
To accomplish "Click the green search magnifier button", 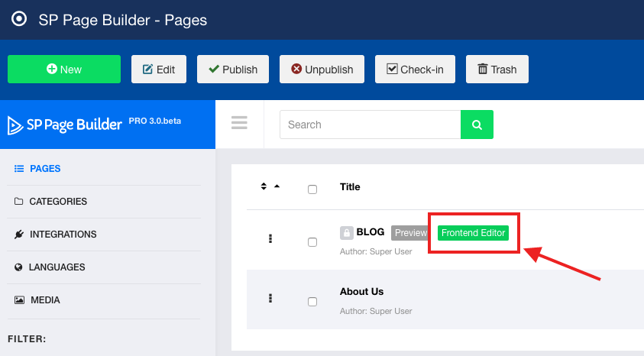I will 477,125.
